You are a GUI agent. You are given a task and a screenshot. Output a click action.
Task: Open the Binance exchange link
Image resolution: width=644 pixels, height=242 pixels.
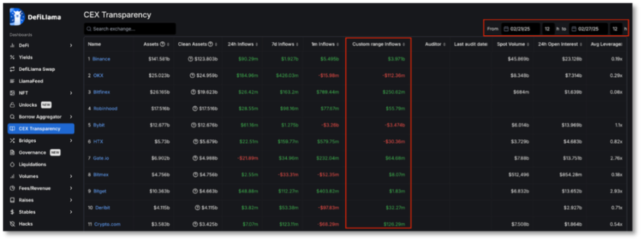pos(101,59)
